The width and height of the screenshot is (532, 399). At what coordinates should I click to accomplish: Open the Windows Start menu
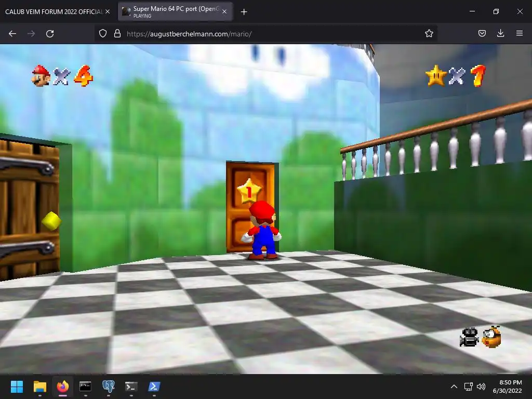tap(17, 387)
